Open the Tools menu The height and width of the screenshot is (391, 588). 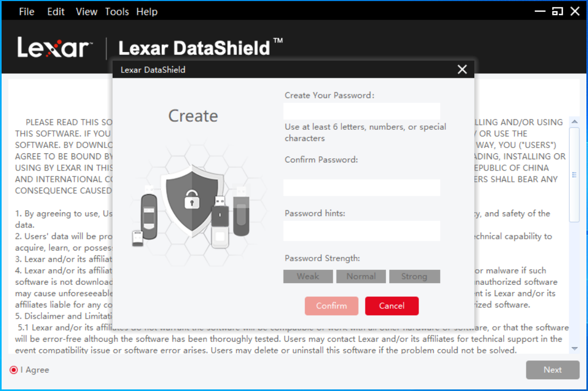point(117,12)
